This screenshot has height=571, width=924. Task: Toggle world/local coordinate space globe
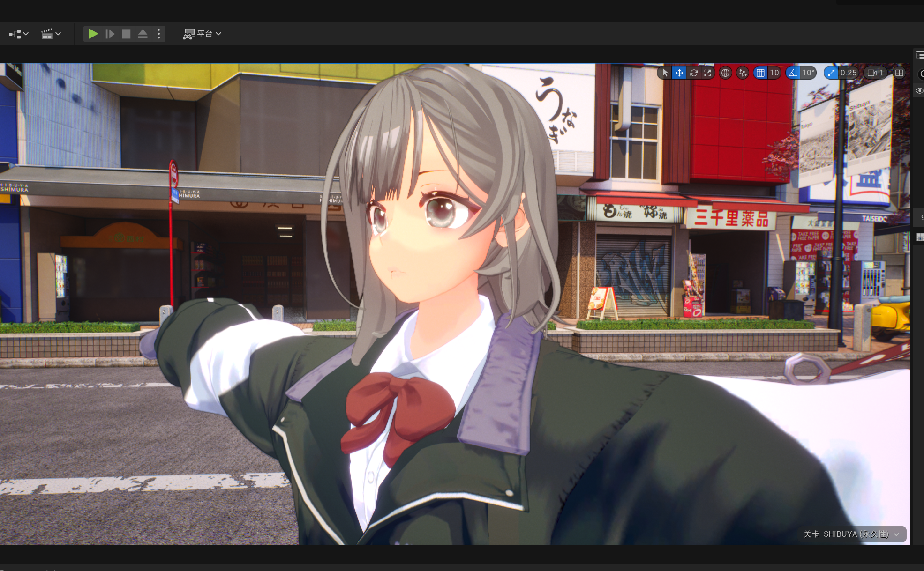tap(725, 73)
